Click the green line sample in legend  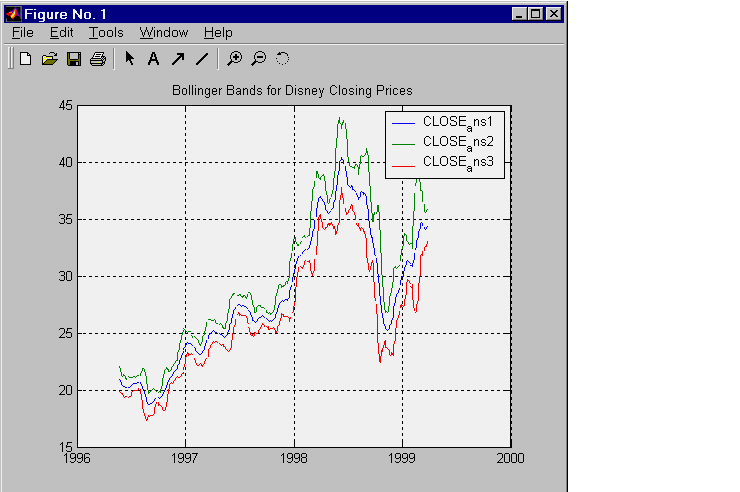[x=404, y=143]
